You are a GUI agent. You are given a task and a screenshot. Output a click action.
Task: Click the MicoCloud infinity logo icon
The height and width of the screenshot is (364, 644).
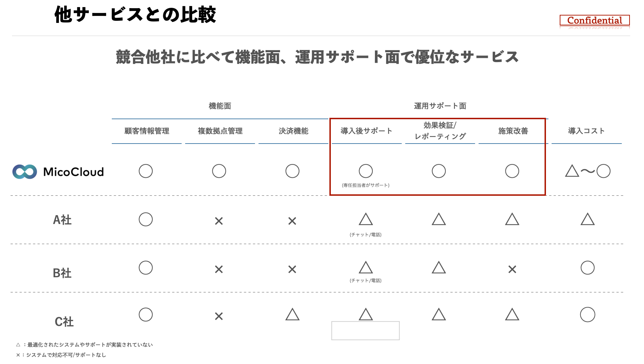(25, 172)
